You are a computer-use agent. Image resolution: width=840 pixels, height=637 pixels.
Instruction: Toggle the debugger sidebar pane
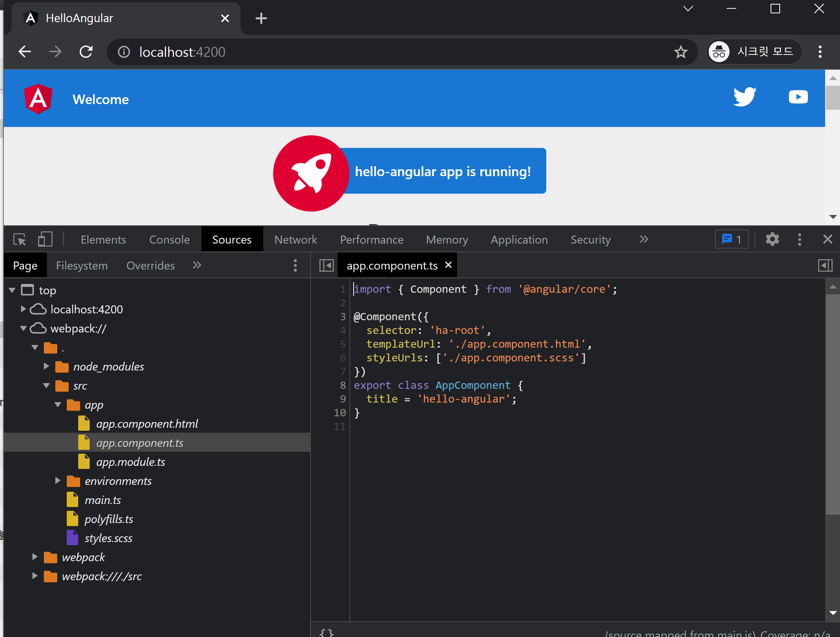[x=825, y=265]
